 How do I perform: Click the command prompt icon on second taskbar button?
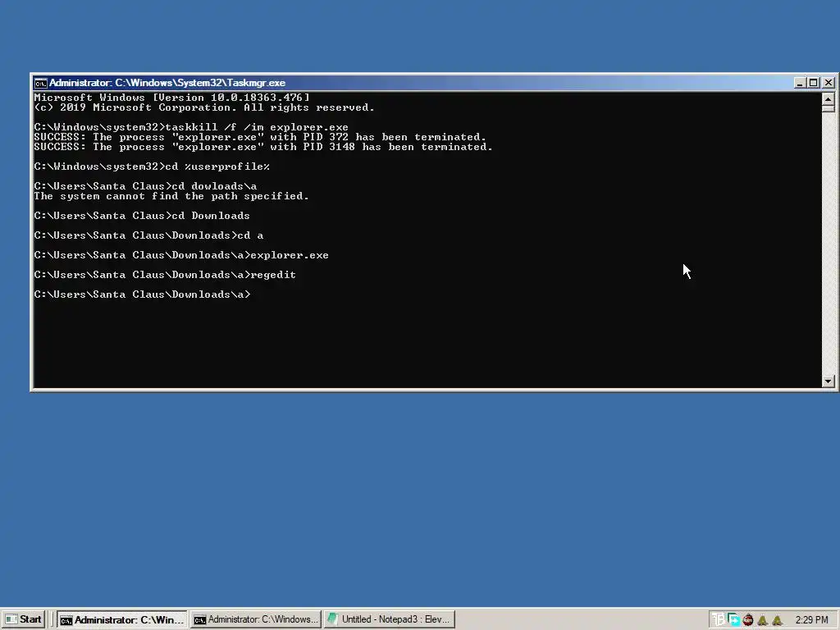point(200,620)
